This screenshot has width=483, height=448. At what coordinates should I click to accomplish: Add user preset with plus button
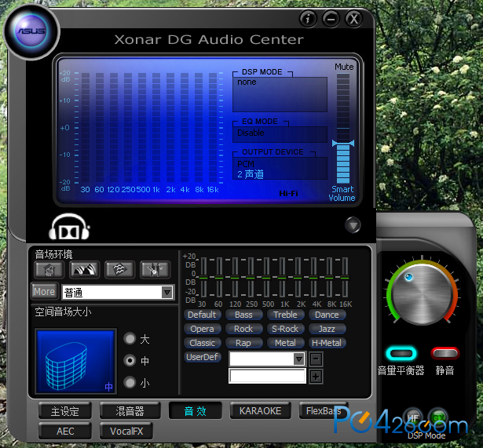click(x=316, y=377)
